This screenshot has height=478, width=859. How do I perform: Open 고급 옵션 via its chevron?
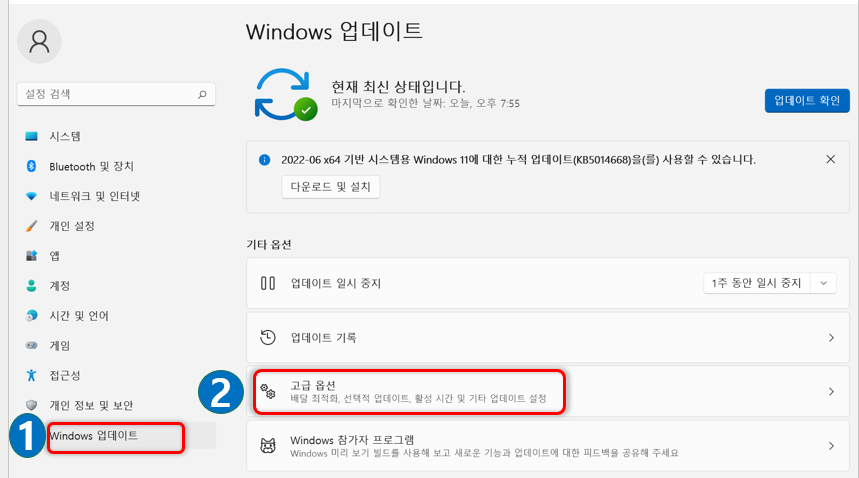coord(831,391)
